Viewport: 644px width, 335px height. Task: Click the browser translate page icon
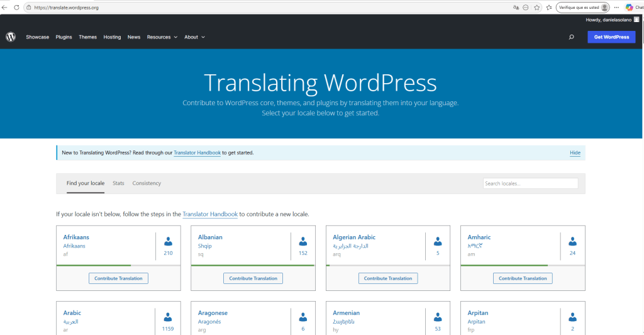516,8
